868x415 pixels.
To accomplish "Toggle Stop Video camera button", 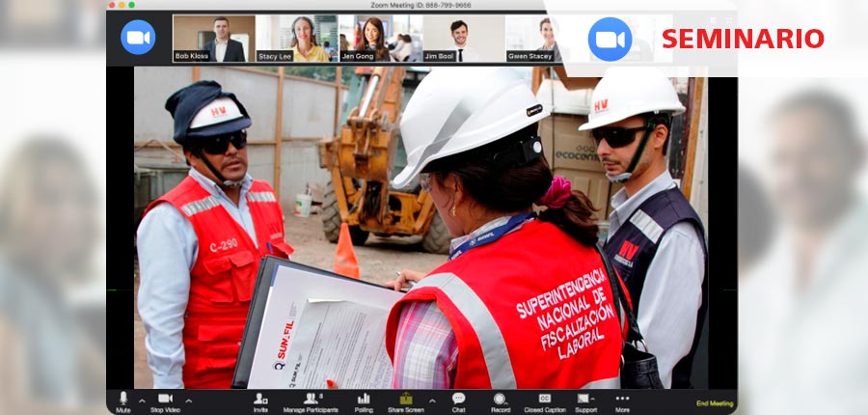I will [165, 398].
